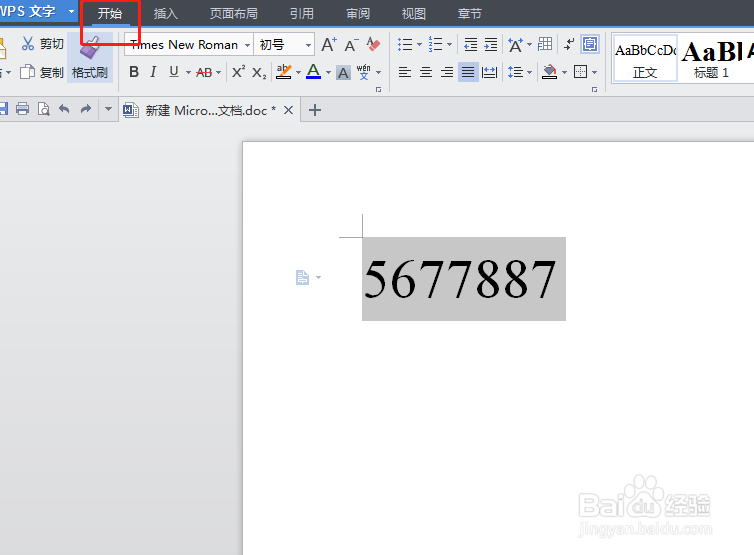This screenshot has width=754, height=555.
Task: Switch to the 插入 tab
Action: click(x=165, y=13)
